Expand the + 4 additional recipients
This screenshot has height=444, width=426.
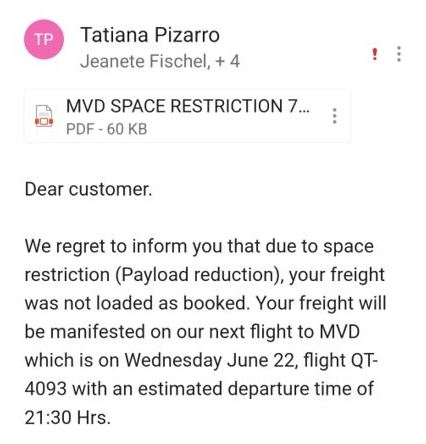(x=228, y=61)
